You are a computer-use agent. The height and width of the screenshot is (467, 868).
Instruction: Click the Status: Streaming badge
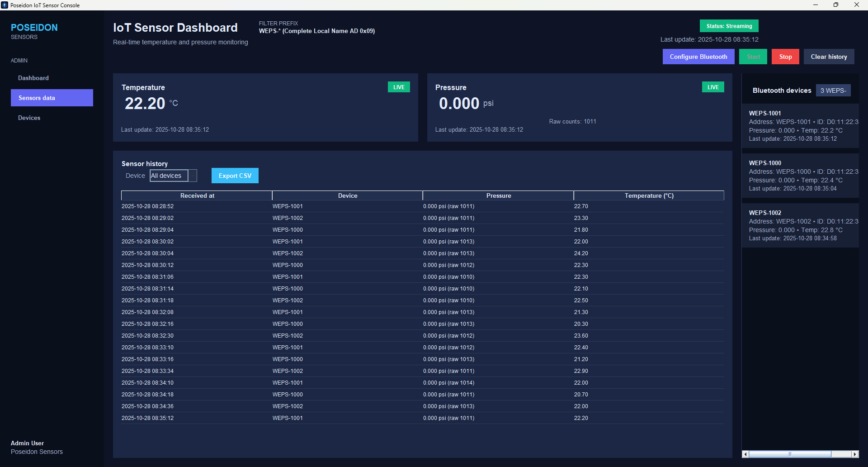(729, 26)
